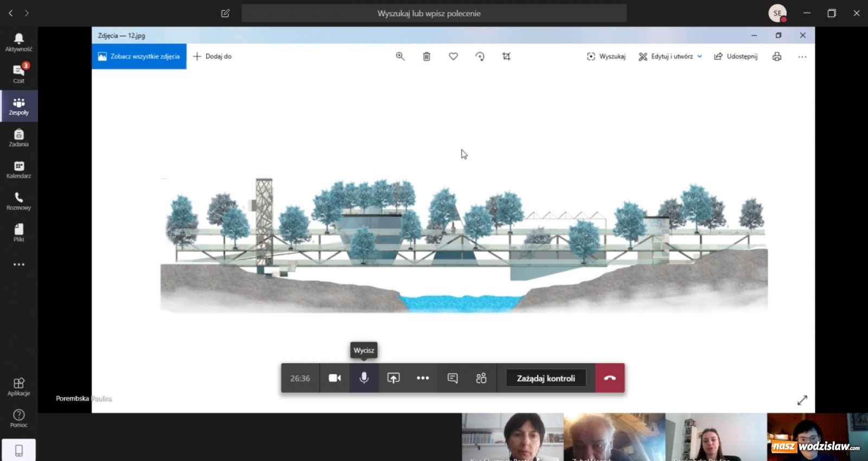Toggle the camera on or off
Viewport: 868px width, 461px height.
[x=335, y=378]
